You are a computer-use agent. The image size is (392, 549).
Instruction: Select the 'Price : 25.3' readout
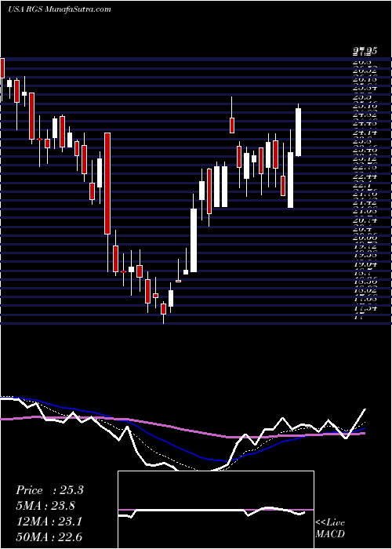(x=49, y=490)
